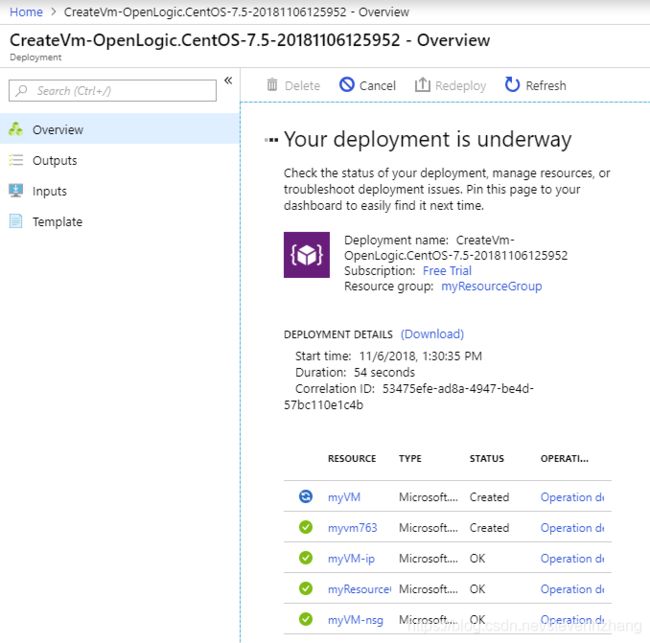Open the myResourceGroup link
The width and height of the screenshot is (650, 643).
491,286
